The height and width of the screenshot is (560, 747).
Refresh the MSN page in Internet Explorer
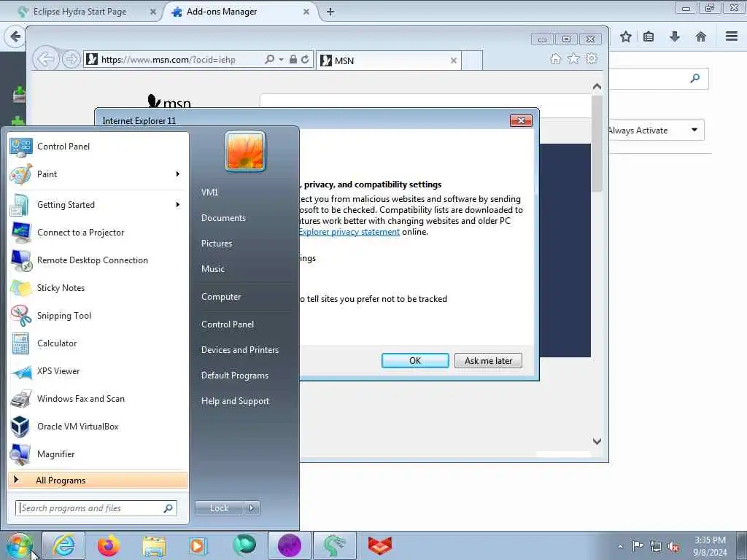(x=306, y=60)
